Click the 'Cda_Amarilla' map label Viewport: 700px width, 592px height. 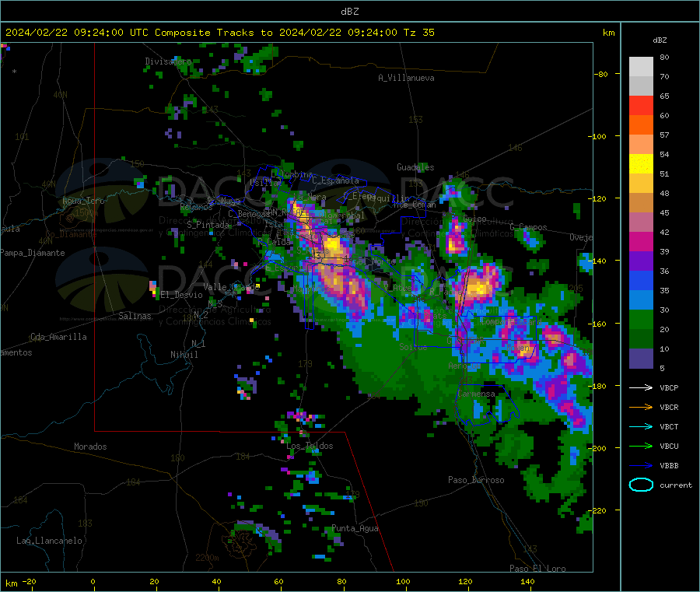pos(58,337)
